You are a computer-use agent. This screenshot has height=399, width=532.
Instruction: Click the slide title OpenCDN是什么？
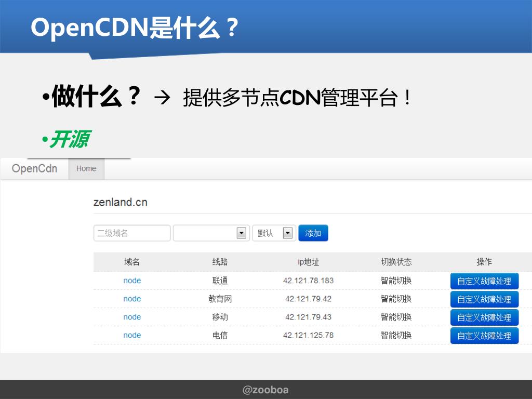(x=135, y=27)
